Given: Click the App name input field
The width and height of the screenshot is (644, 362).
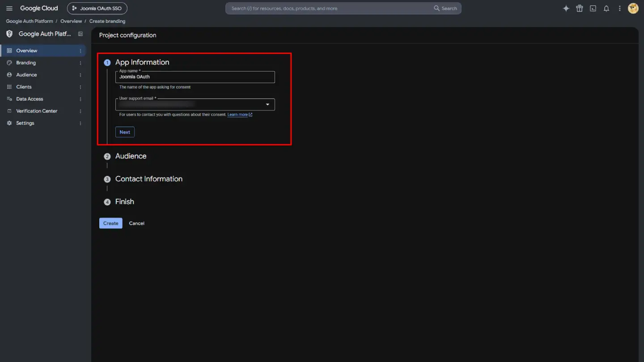Looking at the screenshot, I should coord(195,77).
